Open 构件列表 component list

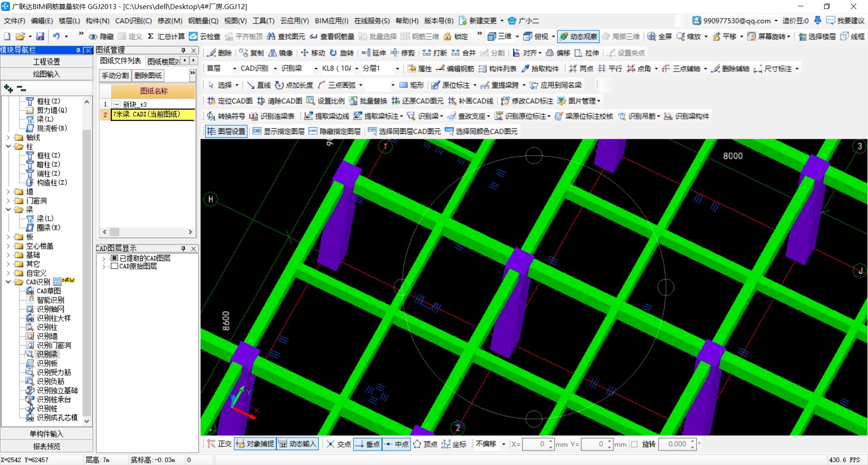(497, 69)
